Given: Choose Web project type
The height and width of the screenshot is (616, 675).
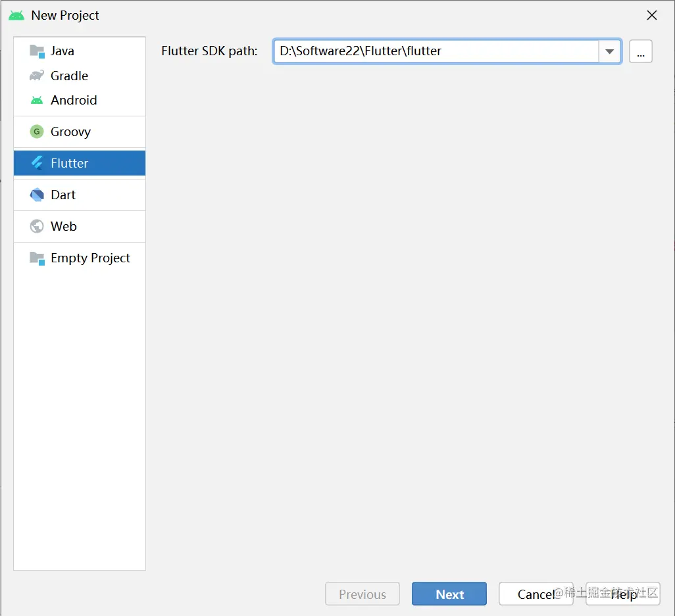Looking at the screenshot, I should (x=80, y=226).
